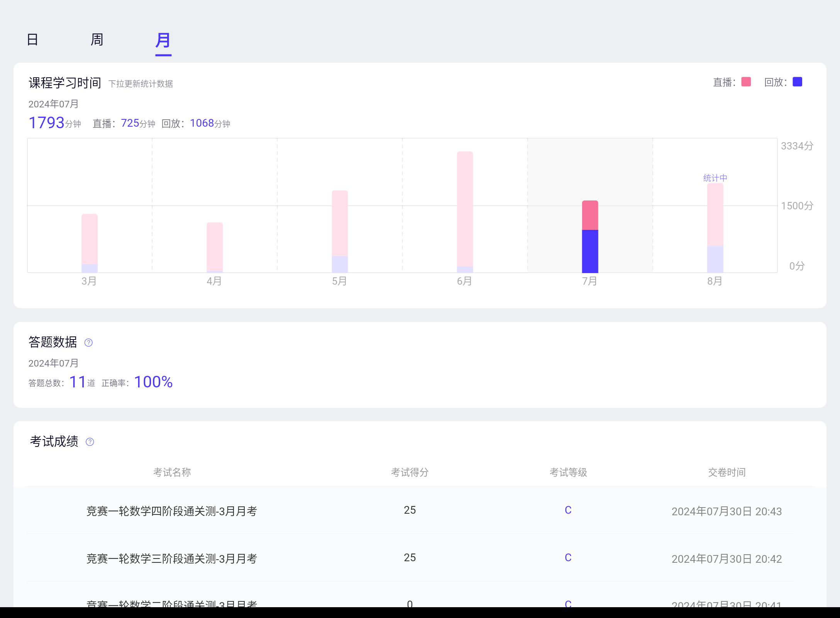Click the 7月 axis label
840x618 pixels.
(x=589, y=281)
